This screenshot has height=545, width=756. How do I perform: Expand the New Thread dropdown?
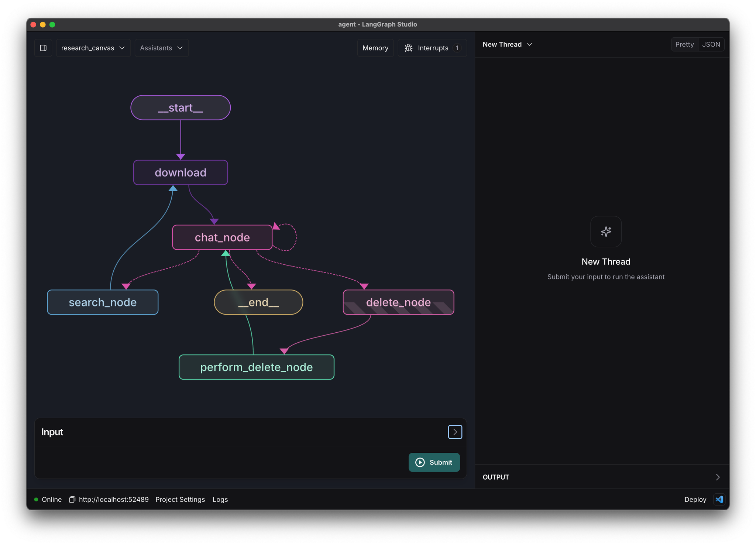click(x=507, y=44)
